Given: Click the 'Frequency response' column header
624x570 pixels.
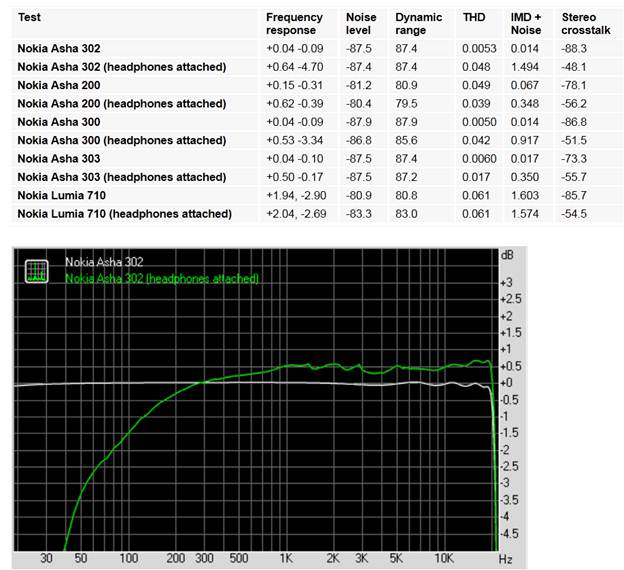Looking at the screenshot, I should (x=294, y=23).
